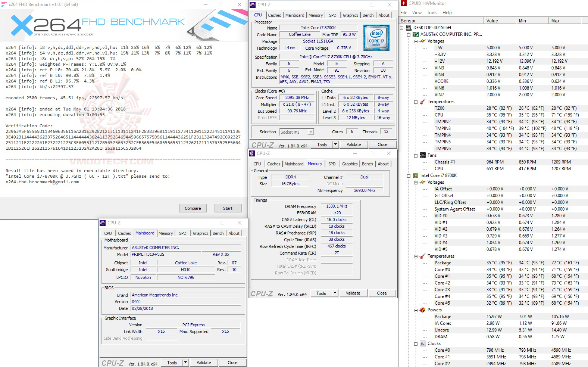
Task: Switch to Bench tab in top CPU-Z
Action: click(x=368, y=15)
